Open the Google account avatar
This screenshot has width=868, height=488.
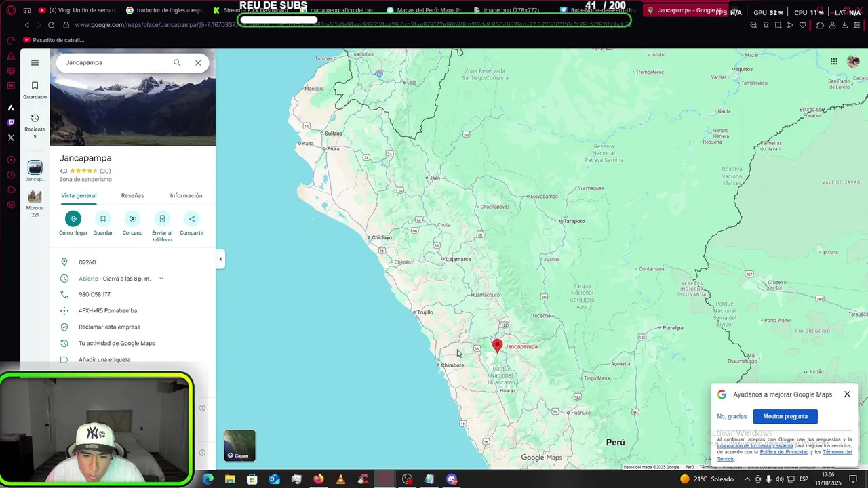coord(853,62)
